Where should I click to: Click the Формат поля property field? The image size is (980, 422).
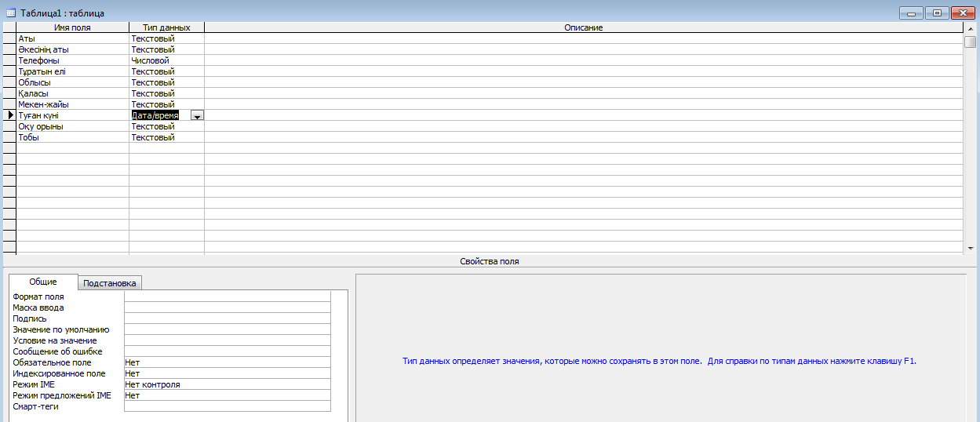[227, 296]
